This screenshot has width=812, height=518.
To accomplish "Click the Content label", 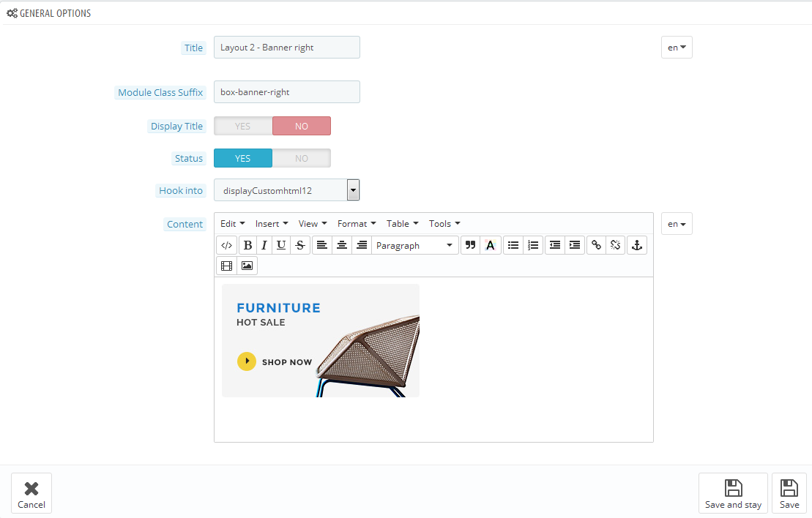I will coord(185,224).
